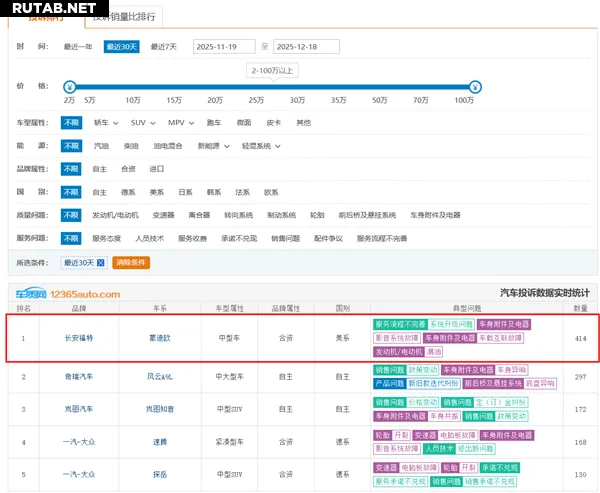Select 最近一年 time range option

(x=78, y=47)
